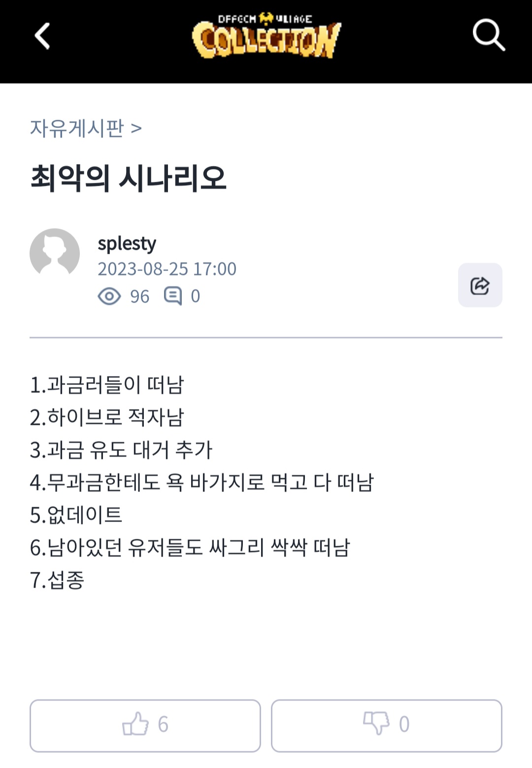This screenshot has width=532, height=768.
Task: Click the post timestamp 2023-08-25 17:00
Action: point(167,269)
